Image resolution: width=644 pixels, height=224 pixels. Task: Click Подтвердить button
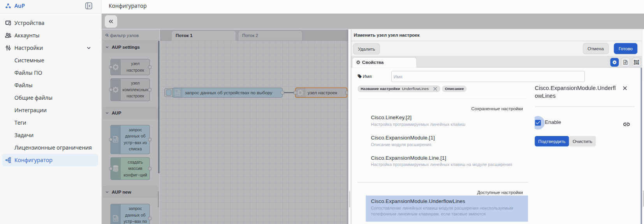pyautogui.click(x=552, y=141)
